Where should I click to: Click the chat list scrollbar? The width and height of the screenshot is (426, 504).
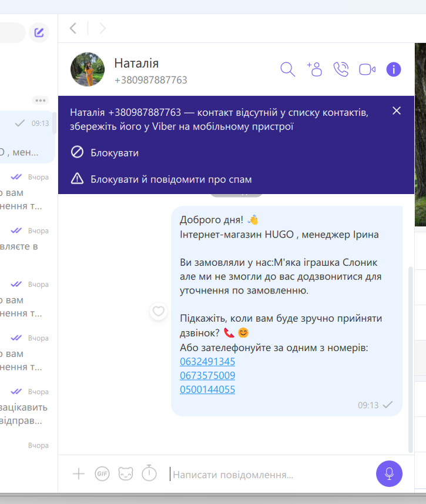(x=55, y=122)
